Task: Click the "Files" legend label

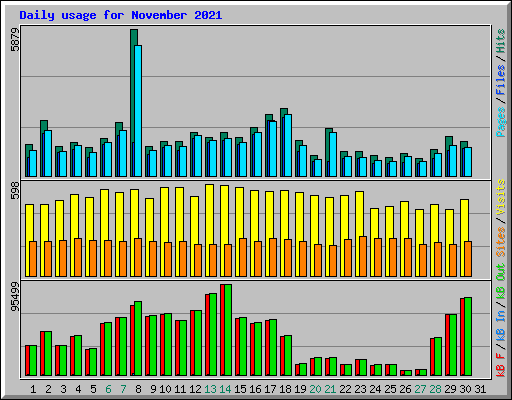Action: (x=500, y=80)
